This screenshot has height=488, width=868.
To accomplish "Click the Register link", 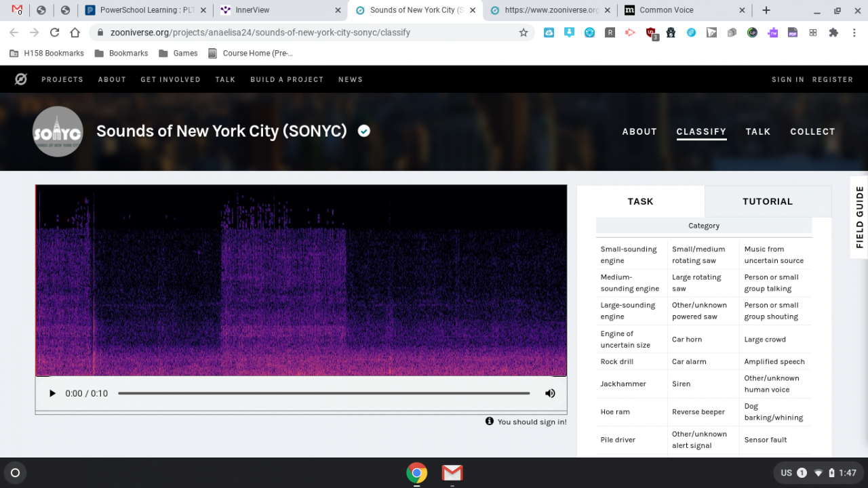I will coord(833,79).
